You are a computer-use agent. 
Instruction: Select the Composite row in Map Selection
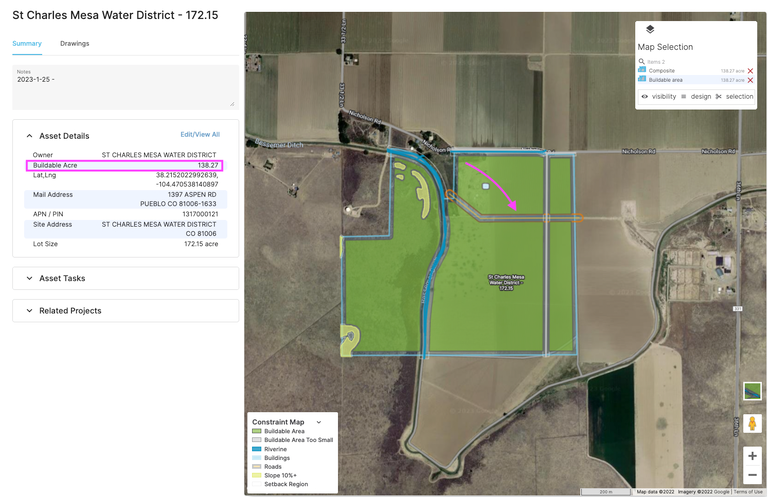pyautogui.click(x=696, y=71)
